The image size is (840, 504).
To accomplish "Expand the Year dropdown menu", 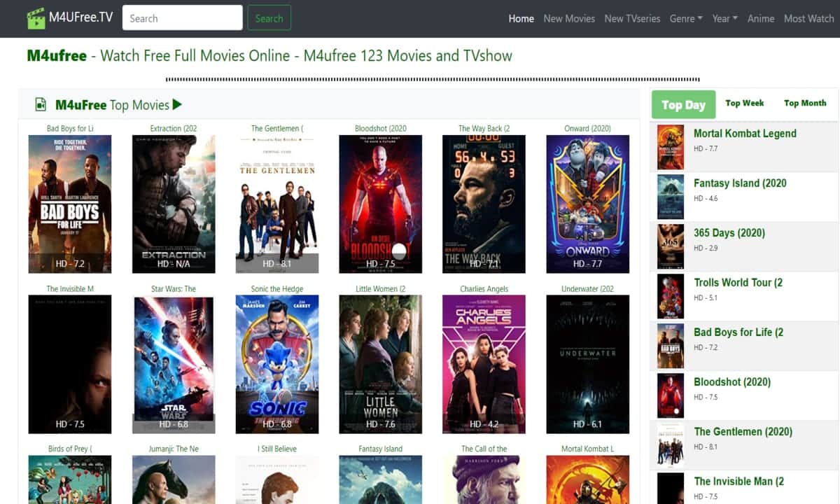I will (x=724, y=19).
